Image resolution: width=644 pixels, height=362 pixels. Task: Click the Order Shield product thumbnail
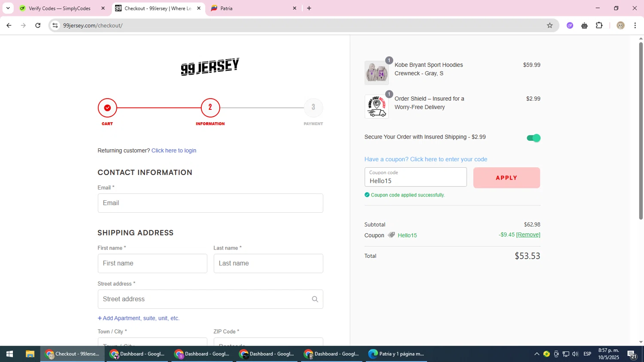coord(377,106)
